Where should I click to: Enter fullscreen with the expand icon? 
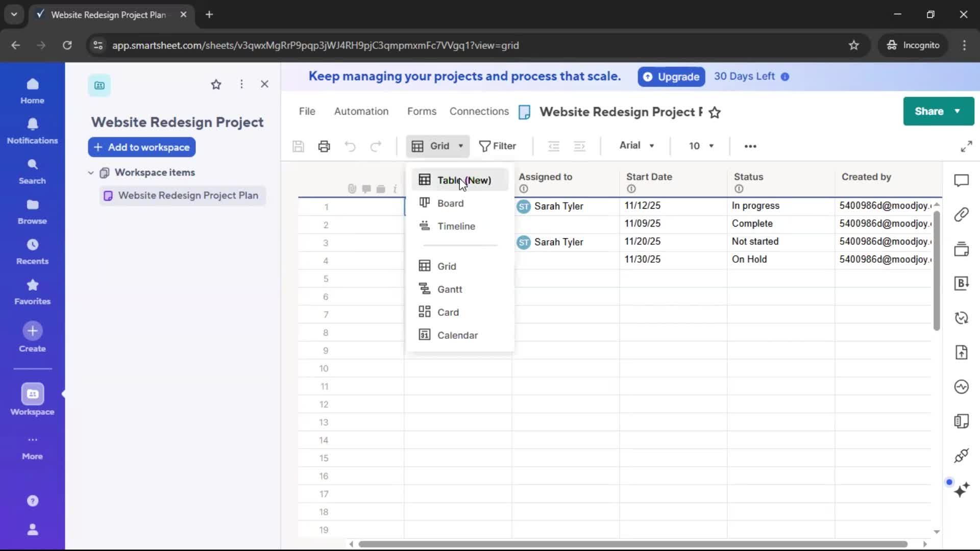tap(966, 146)
